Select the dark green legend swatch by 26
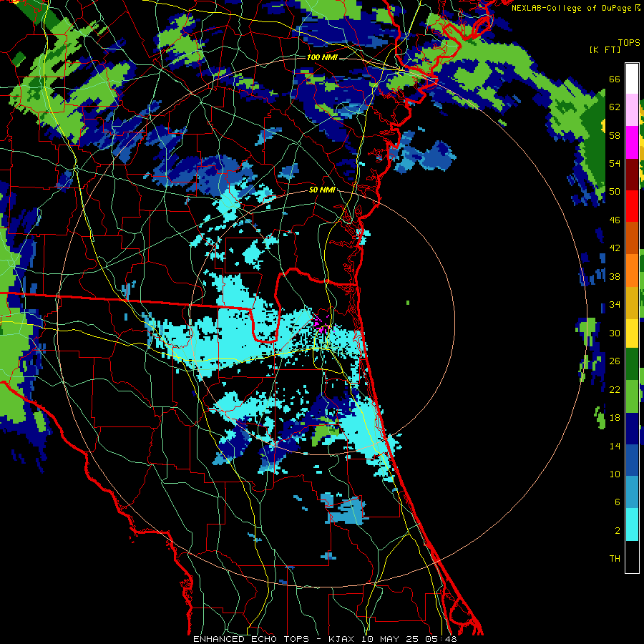644x644 pixels. [632, 364]
